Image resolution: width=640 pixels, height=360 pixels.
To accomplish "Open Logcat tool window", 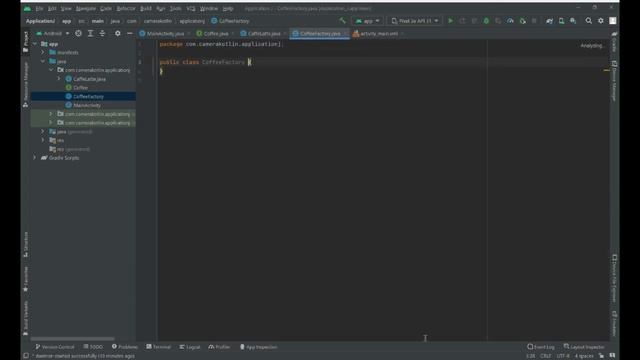I will pyautogui.click(x=190, y=347).
